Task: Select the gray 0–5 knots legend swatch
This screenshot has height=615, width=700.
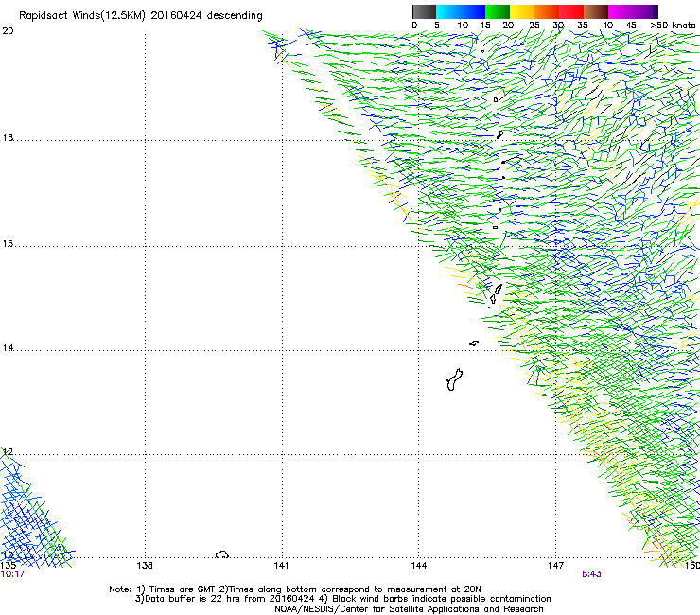Action: tap(424, 11)
